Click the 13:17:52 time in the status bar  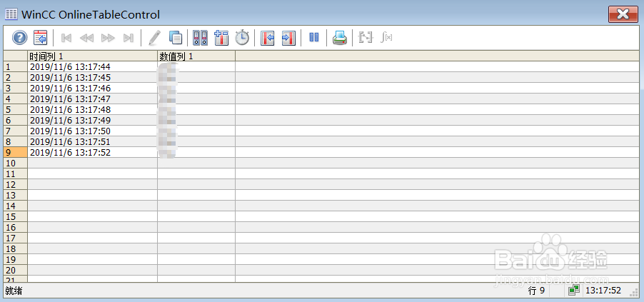(x=603, y=291)
